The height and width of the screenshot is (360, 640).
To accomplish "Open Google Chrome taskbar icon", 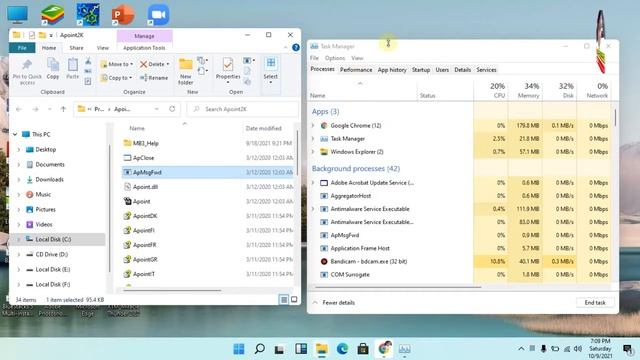I will [384, 349].
